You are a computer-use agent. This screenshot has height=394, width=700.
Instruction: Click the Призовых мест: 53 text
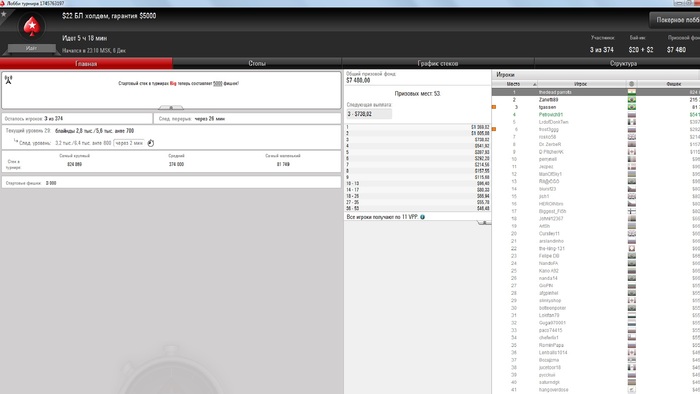pos(417,94)
